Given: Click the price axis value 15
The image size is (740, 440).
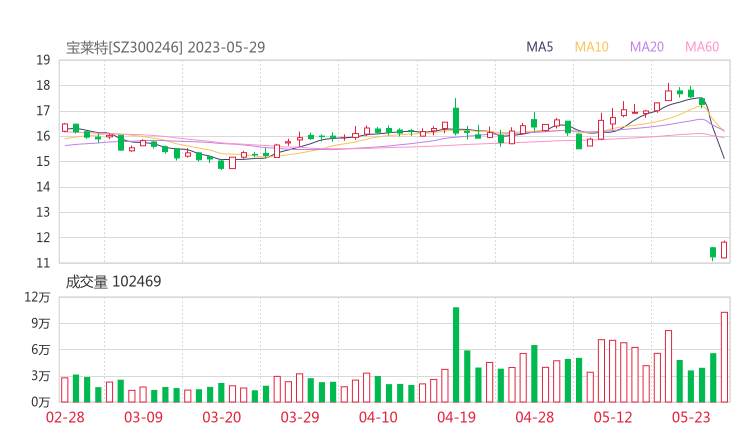Looking at the screenshot, I should point(43,161).
